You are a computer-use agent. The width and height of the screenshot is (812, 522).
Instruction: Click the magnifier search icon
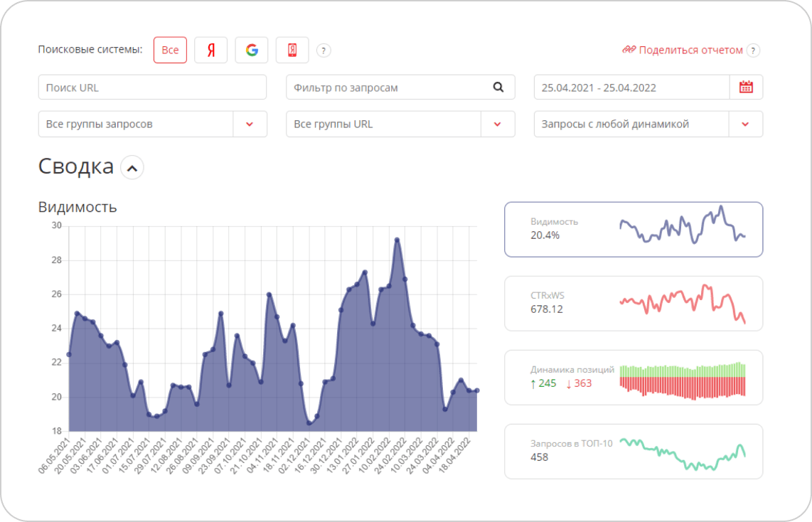498,87
